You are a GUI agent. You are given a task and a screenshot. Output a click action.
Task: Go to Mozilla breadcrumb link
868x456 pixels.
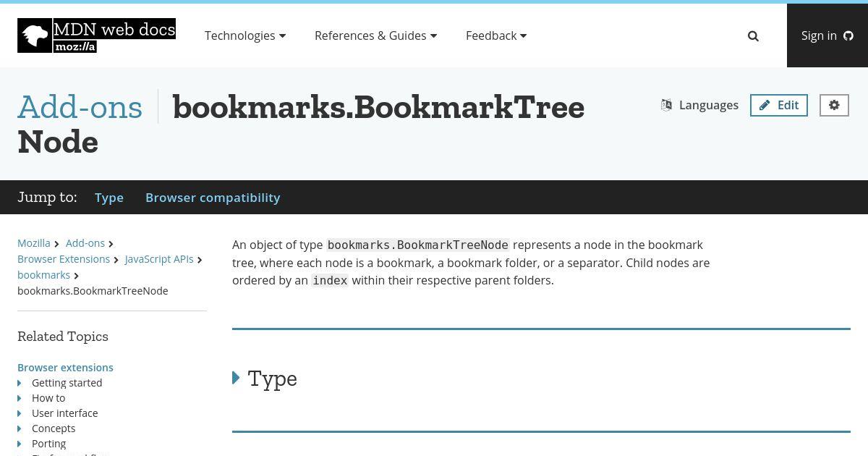34,243
